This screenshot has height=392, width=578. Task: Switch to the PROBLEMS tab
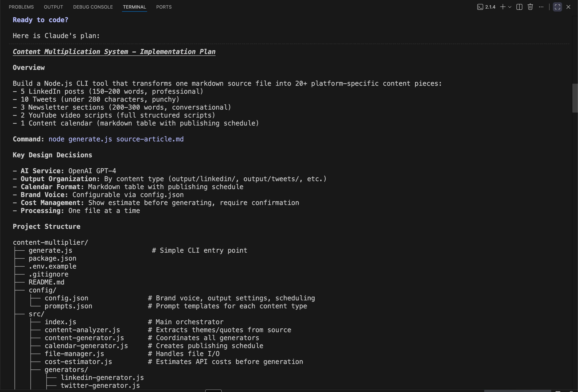[21, 7]
